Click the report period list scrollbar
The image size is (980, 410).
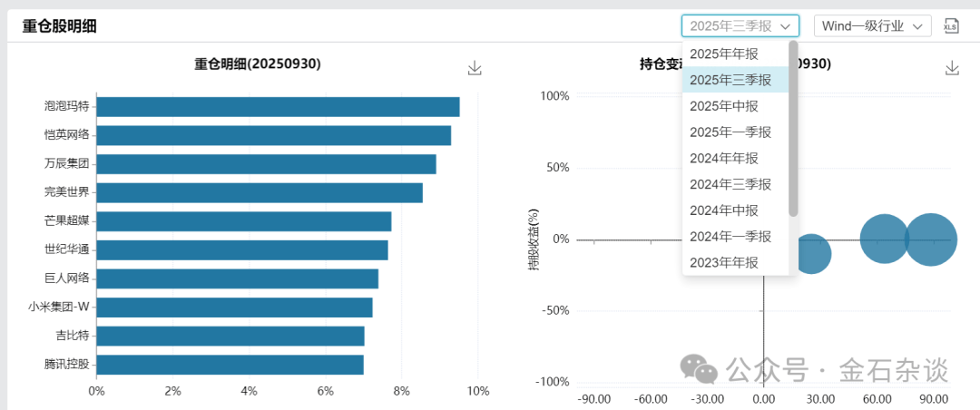793,127
